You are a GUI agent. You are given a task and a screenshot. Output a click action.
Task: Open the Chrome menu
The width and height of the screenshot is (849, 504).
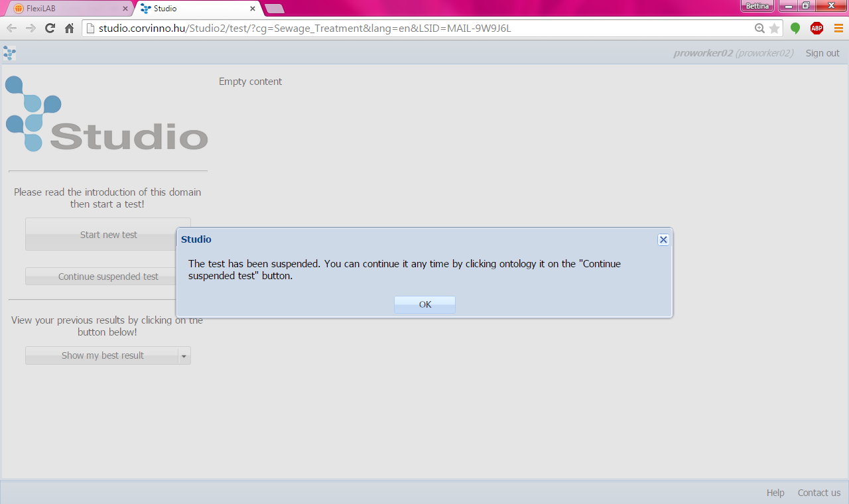tap(838, 28)
